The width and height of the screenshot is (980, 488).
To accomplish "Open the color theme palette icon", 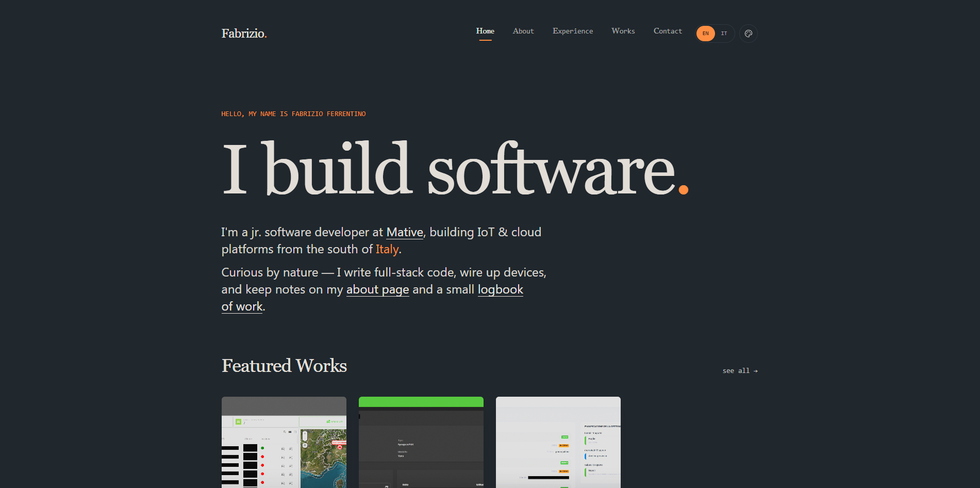I will (x=748, y=34).
